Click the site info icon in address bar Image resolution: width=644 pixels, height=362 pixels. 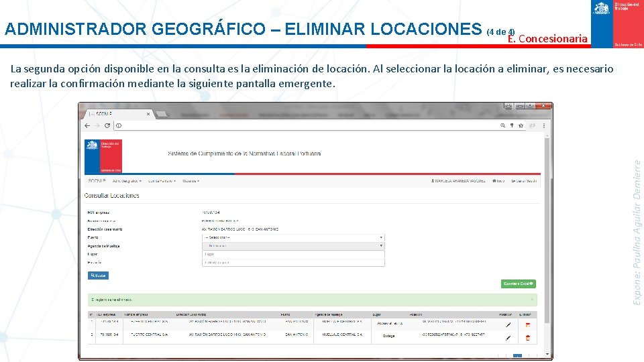[x=119, y=125]
